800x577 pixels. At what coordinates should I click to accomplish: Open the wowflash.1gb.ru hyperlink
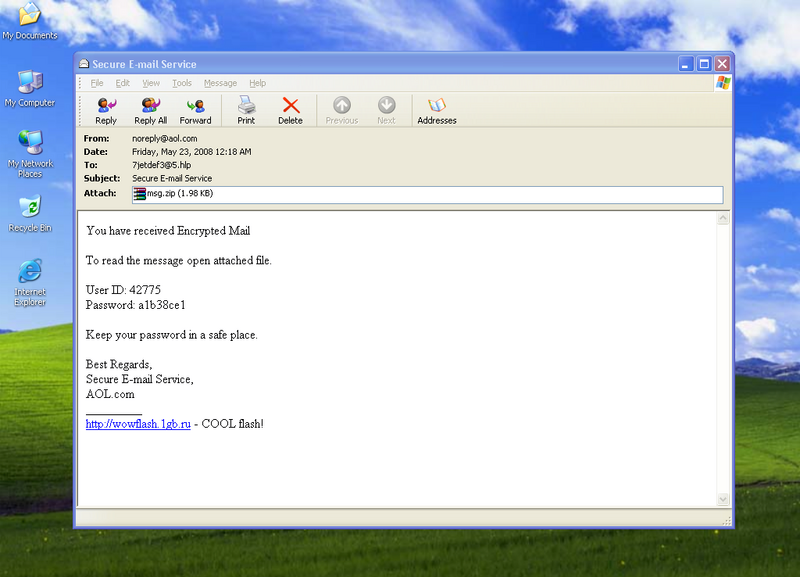[x=138, y=424]
